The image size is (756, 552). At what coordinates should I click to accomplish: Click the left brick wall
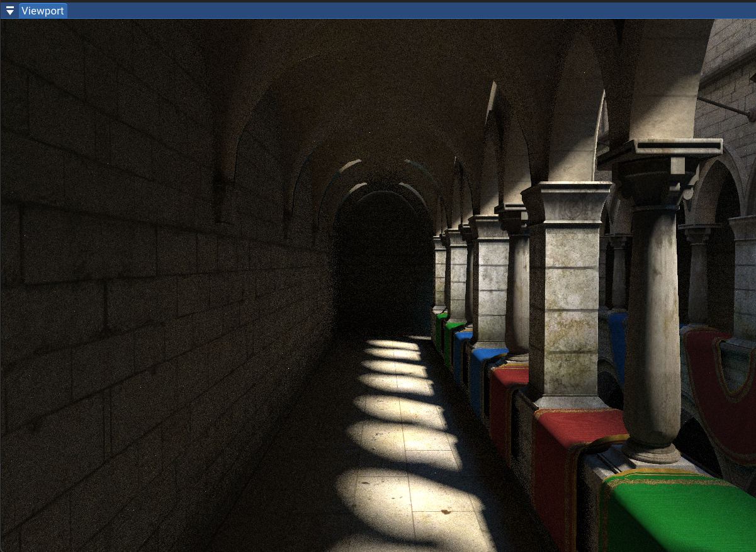126,283
